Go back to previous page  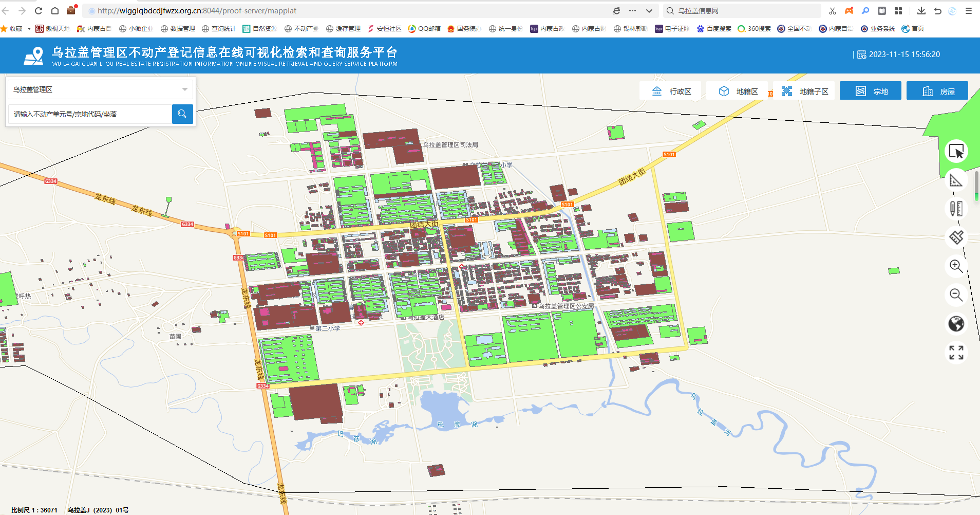pos(6,11)
